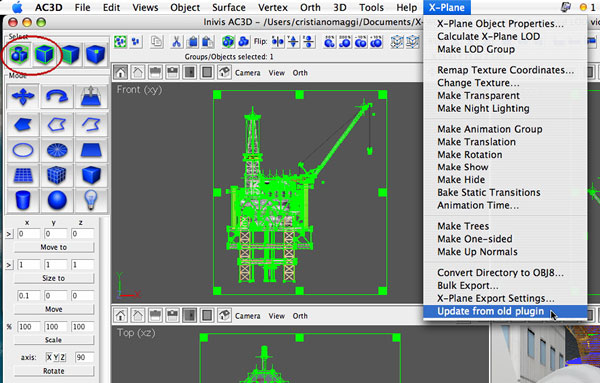Viewport: 600px width, 383px height.
Task: Select Surface selection mode icon
Action: [x=70, y=55]
